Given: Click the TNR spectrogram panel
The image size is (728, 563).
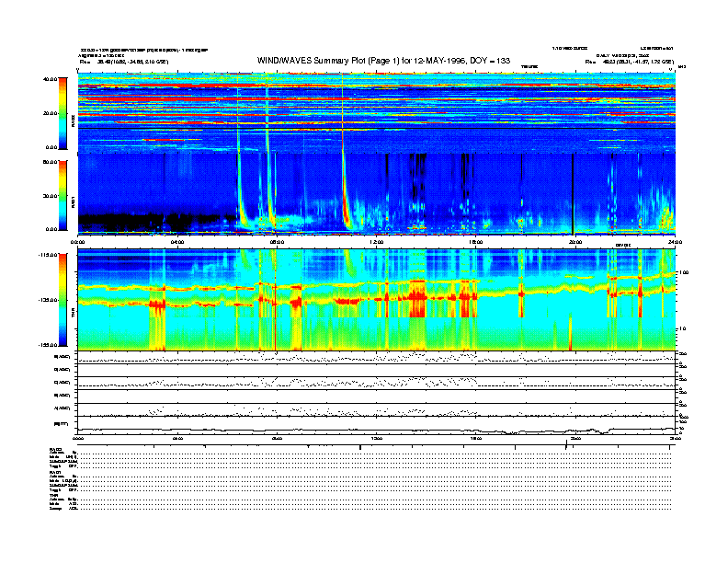Looking at the screenshot, I should tap(377, 300).
